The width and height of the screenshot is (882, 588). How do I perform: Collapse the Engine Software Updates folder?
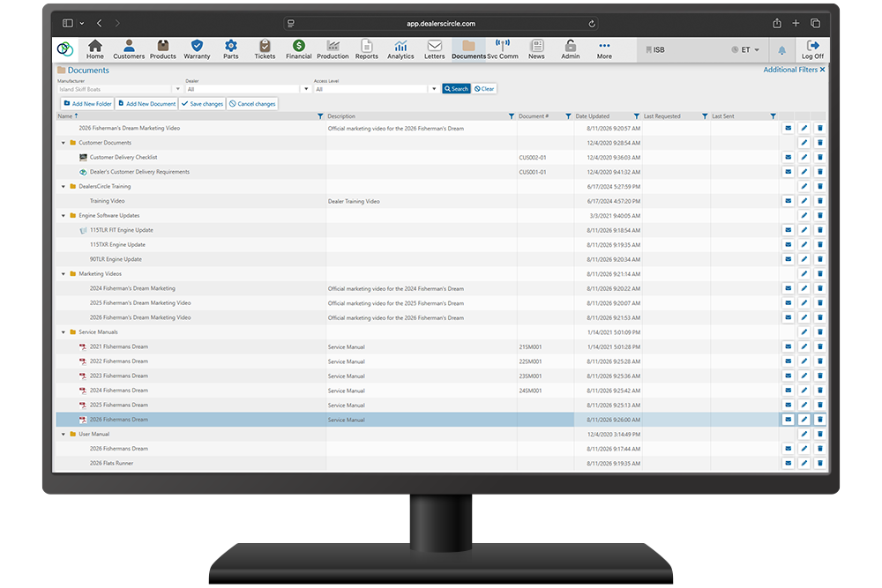(63, 216)
